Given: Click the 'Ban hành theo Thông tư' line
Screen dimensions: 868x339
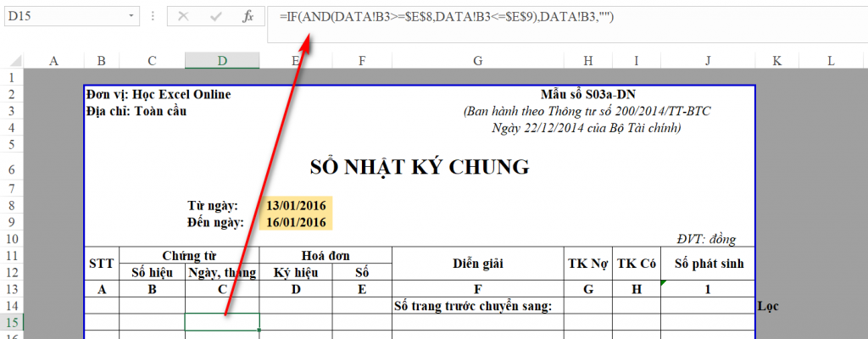Looking at the screenshot, I should [x=587, y=111].
